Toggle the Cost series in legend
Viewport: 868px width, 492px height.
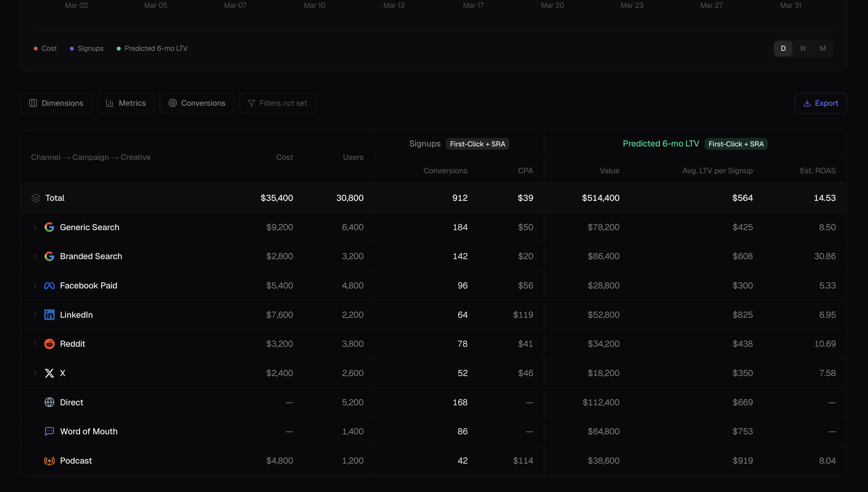click(x=45, y=48)
